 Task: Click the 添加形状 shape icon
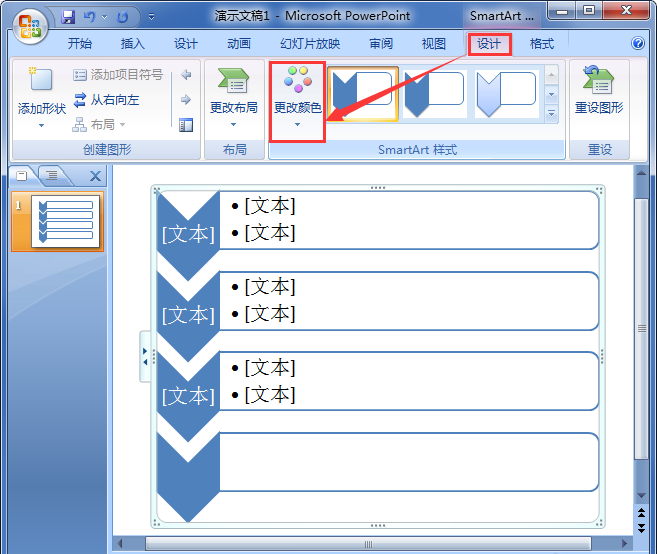(x=41, y=80)
